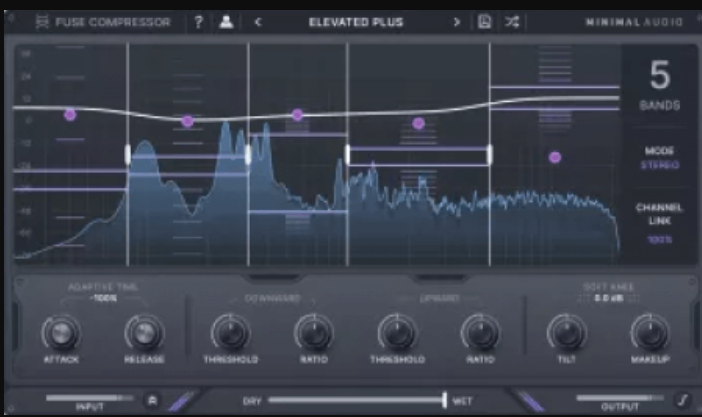
Task: Randomize preset with the shuffle icon
Action: pyautogui.click(x=512, y=22)
